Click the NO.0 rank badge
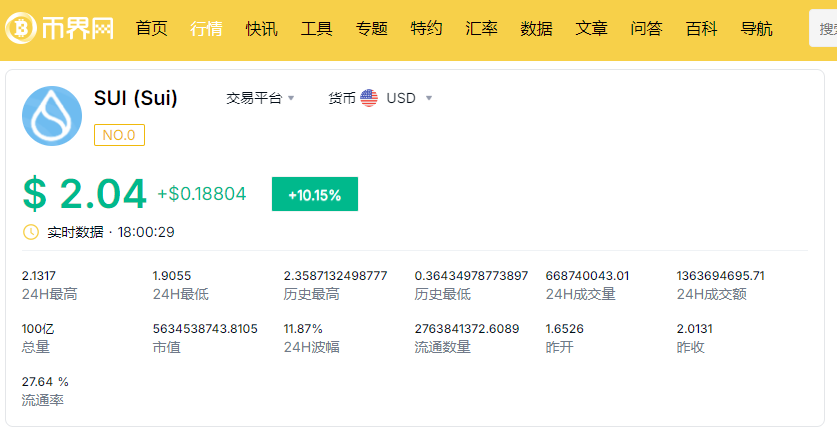This screenshot has height=437, width=837. coord(119,135)
